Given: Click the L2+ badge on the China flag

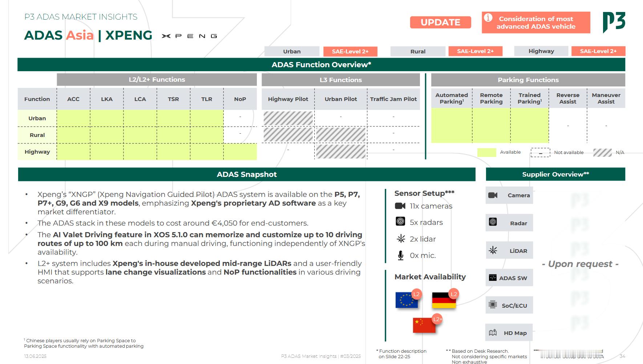Looking at the screenshot, I should click(437, 319).
